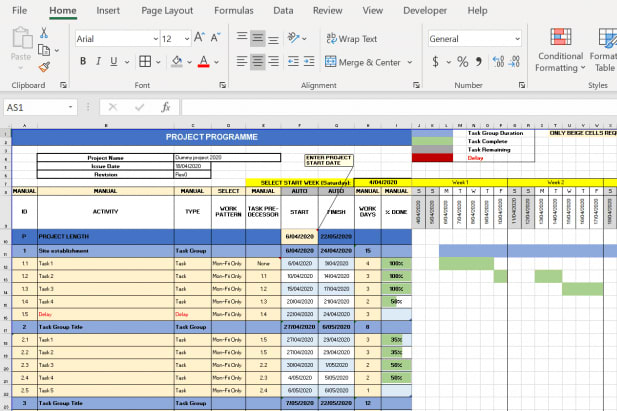Click the Format Painter brush icon
This screenshot has height=411, width=617.
[x=45, y=67]
